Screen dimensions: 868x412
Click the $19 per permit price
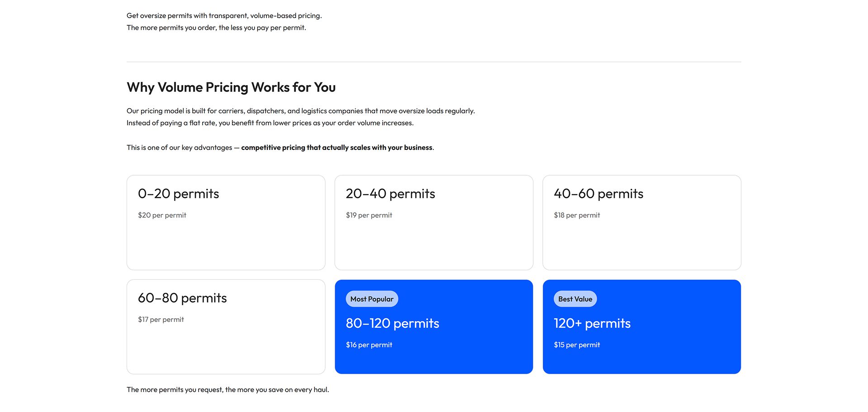(369, 216)
